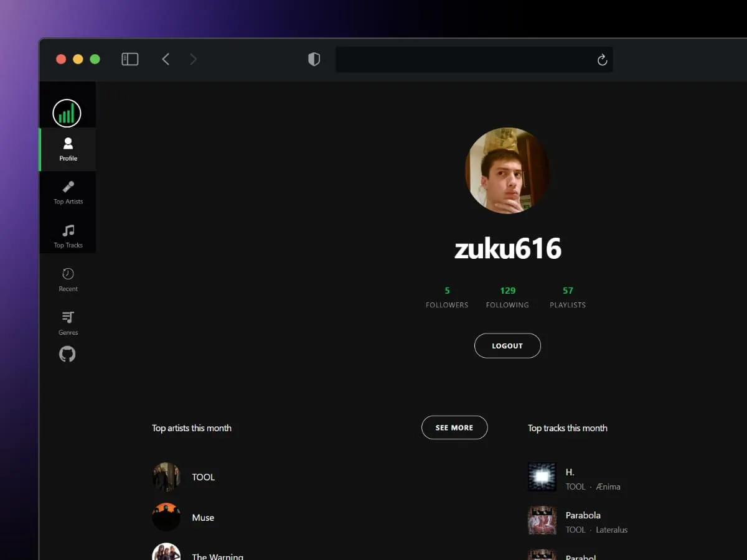Viewport: 747px width, 560px height.
Task: Open TOOL in top artists list
Action: point(203,477)
